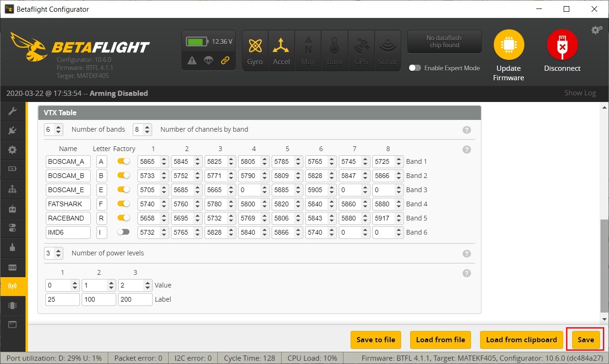Screen dimensions: 609x364
Task: Open the Motors tab icon
Action: click(x=13, y=247)
